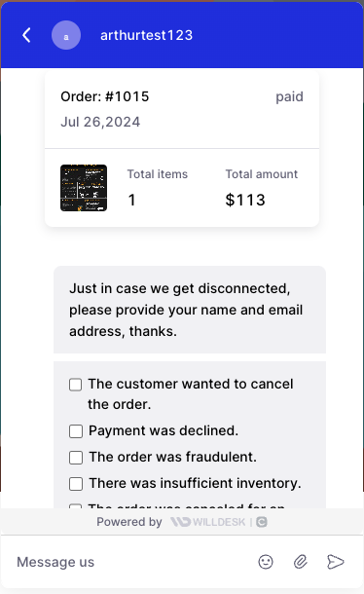Focus the 'Message us' text field
Screen dimensions: 364x594
(132, 562)
